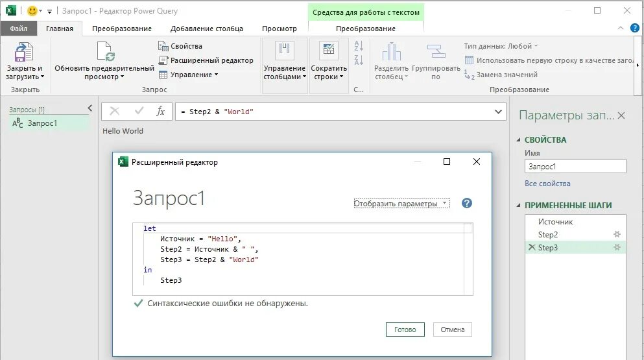The image size is (644, 360).
Task: Switch to the left Преобразование ribbon tab
Action: [x=121, y=29]
